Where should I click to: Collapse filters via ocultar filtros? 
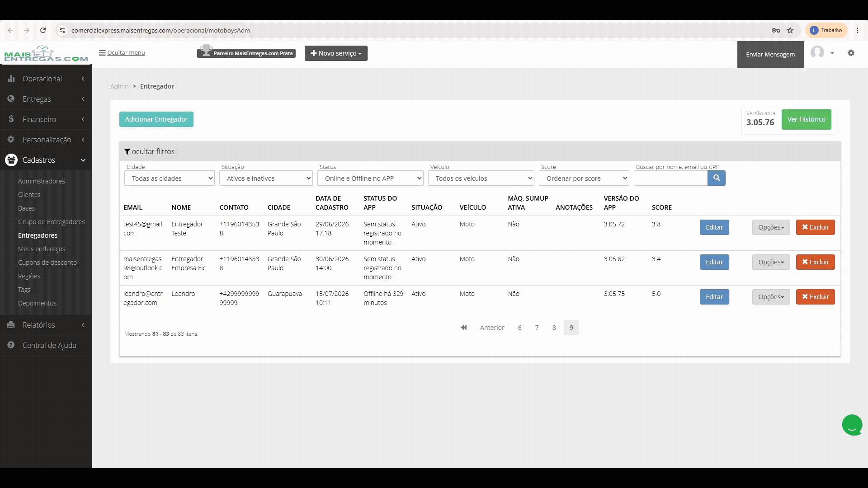150,151
